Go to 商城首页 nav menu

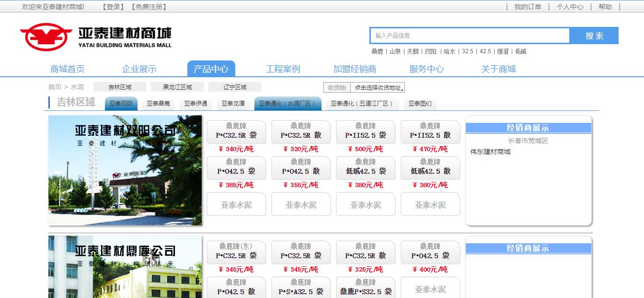tap(68, 69)
